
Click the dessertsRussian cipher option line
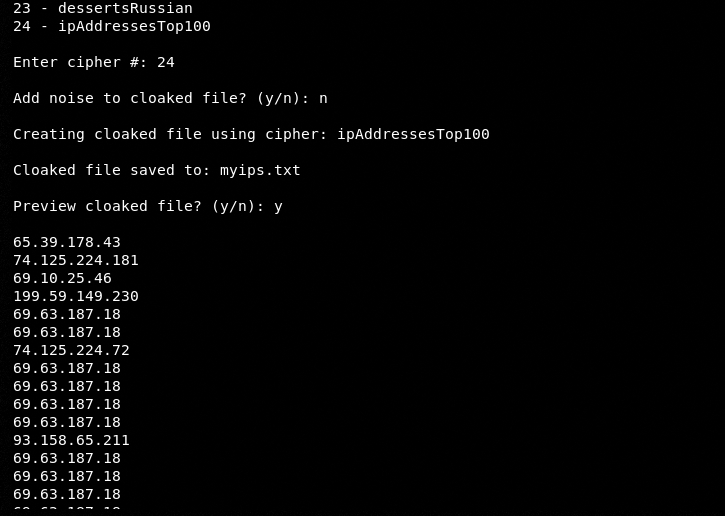pos(102,8)
